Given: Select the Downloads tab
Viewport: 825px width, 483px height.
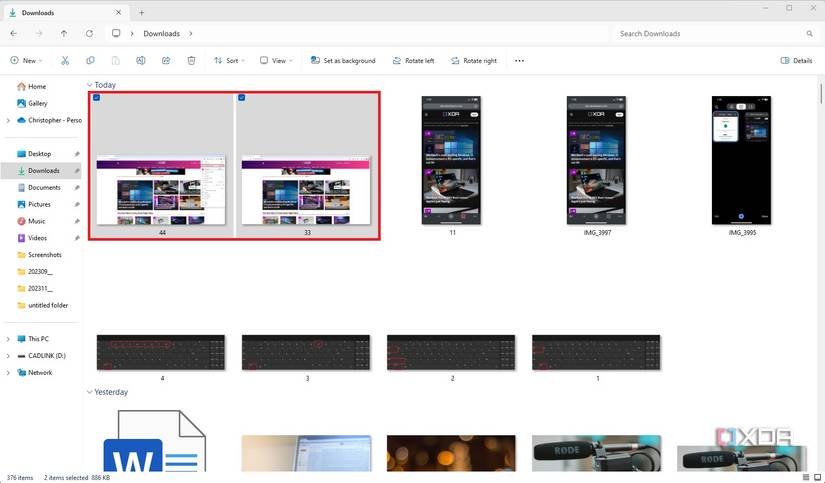Looking at the screenshot, I should tap(65, 13).
